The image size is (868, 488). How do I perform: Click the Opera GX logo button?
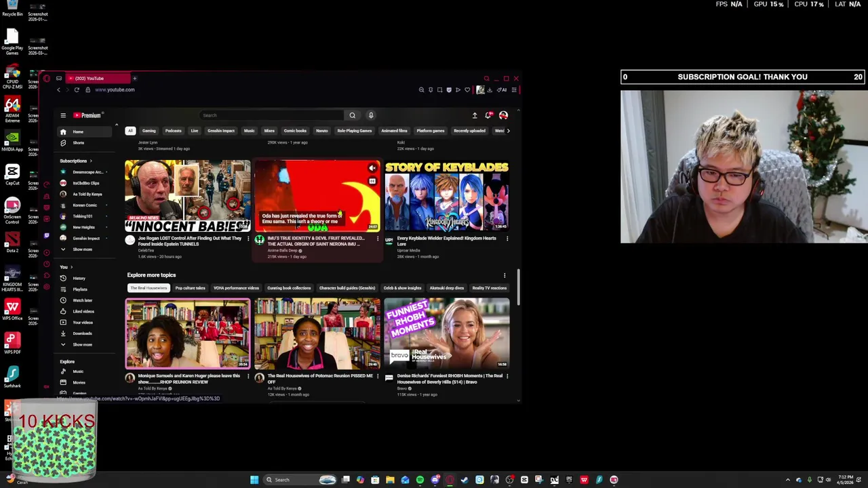(47, 79)
